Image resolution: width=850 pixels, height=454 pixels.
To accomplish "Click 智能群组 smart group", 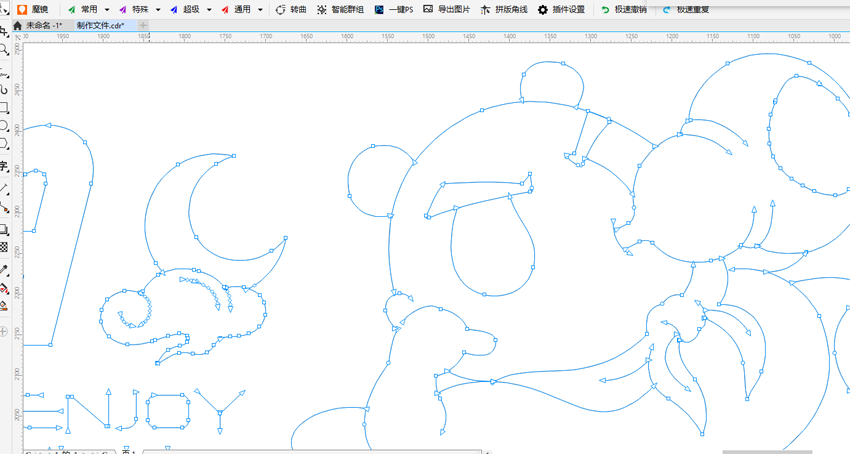I will pyautogui.click(x=340, y=10).
